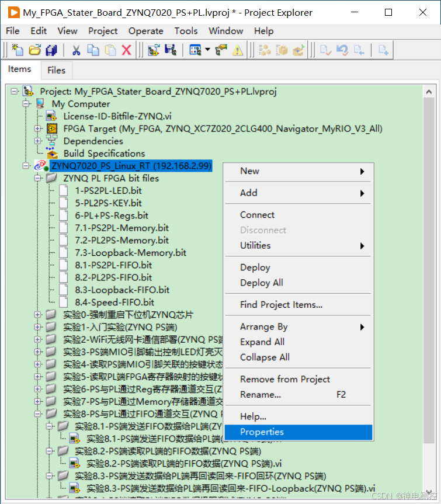Select the 5-PL2PS-KEY.bit file
The height and width of the screenshot is (504, 441).
point(108,203)
